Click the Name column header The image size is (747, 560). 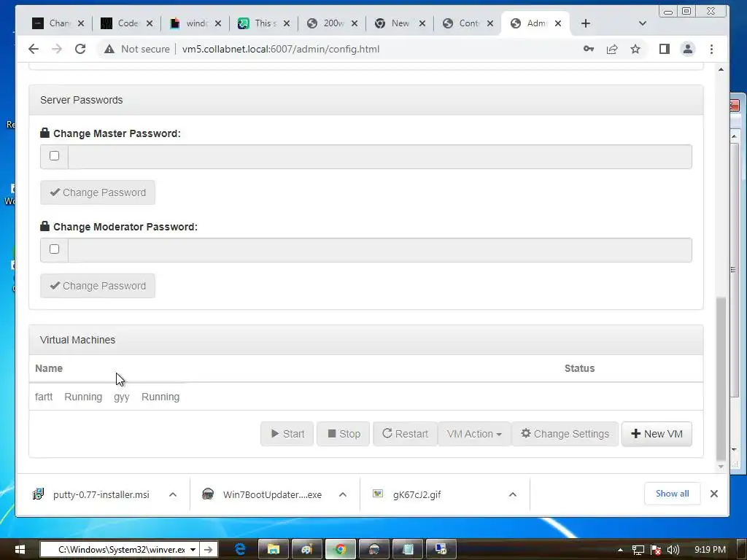[49, 368]
